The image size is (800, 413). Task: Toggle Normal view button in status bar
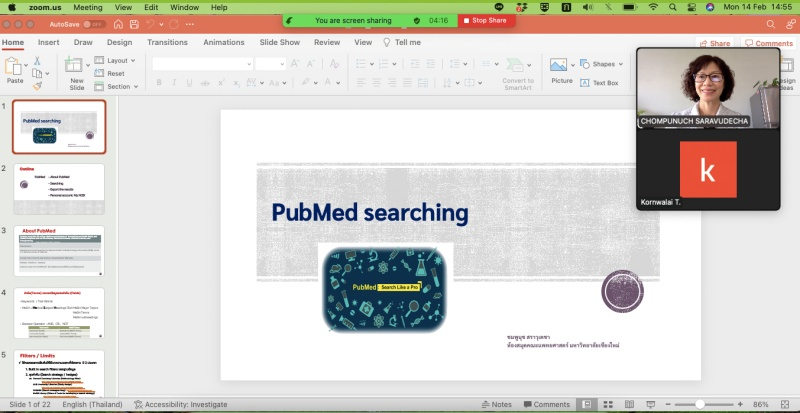pos(588,404)
